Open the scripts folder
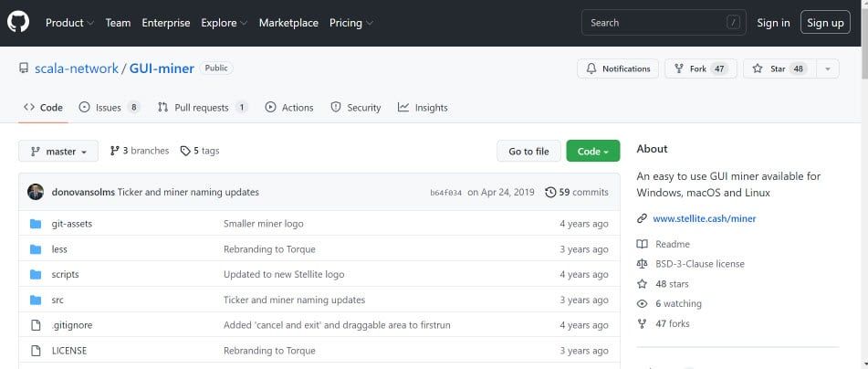Image resolution: width=868 pixels, height=369 pixels. tap(66, 274)
